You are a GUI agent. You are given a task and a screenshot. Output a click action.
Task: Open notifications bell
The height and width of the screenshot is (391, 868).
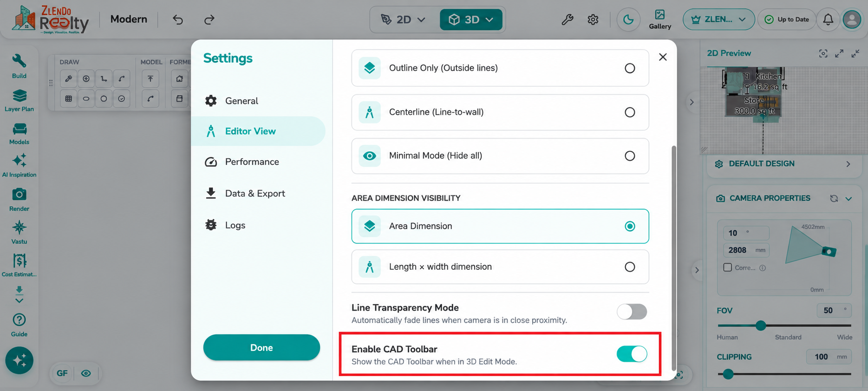(x=828, y=20)
